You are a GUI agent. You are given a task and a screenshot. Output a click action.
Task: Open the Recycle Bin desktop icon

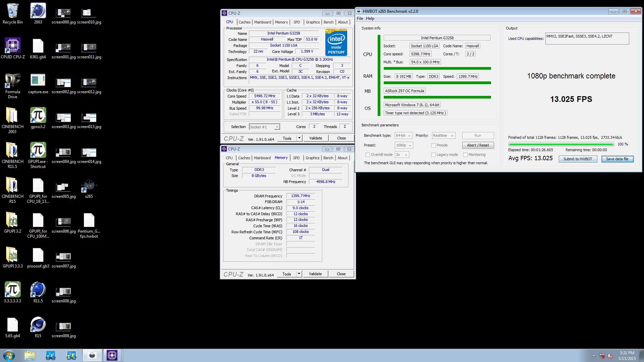(x=12, y=13)
